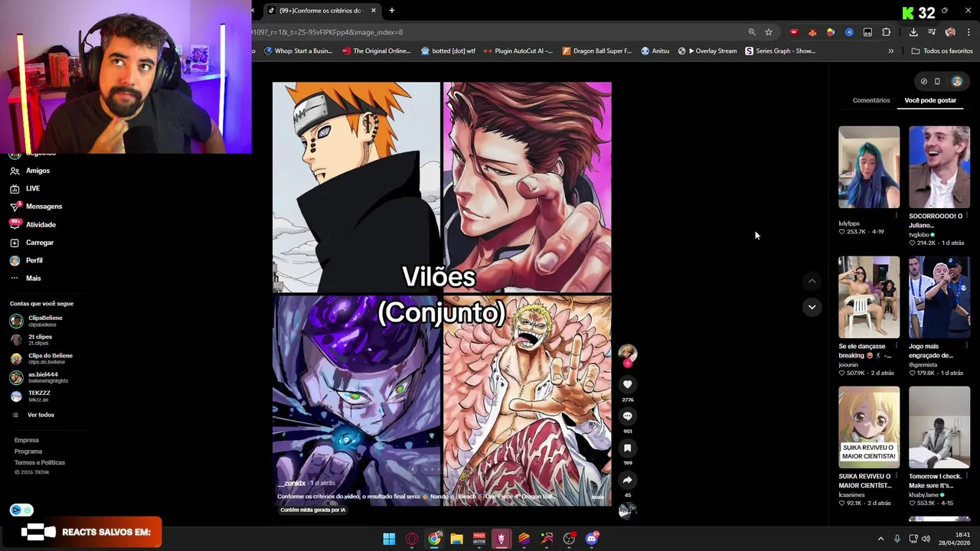Like the TikTok post with heart icon
Viewport: 980px width, 551px height.
click(627, 384)
